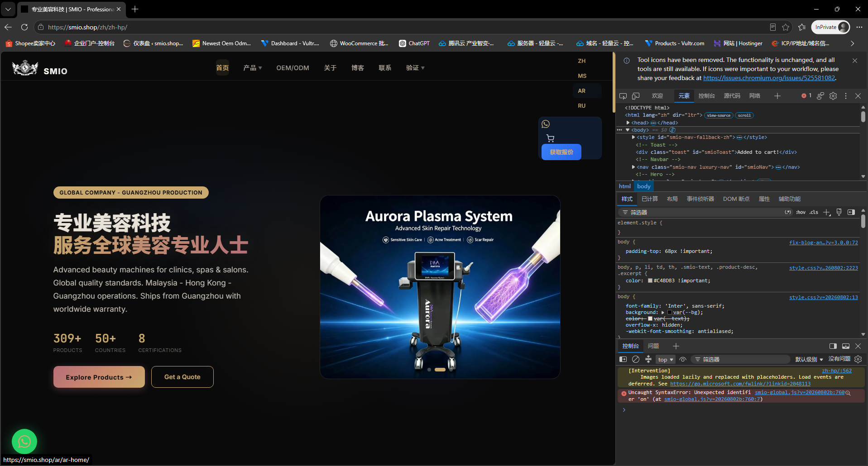
Task: Switch to the 网络 tab
Action: (x=755, y=96)
